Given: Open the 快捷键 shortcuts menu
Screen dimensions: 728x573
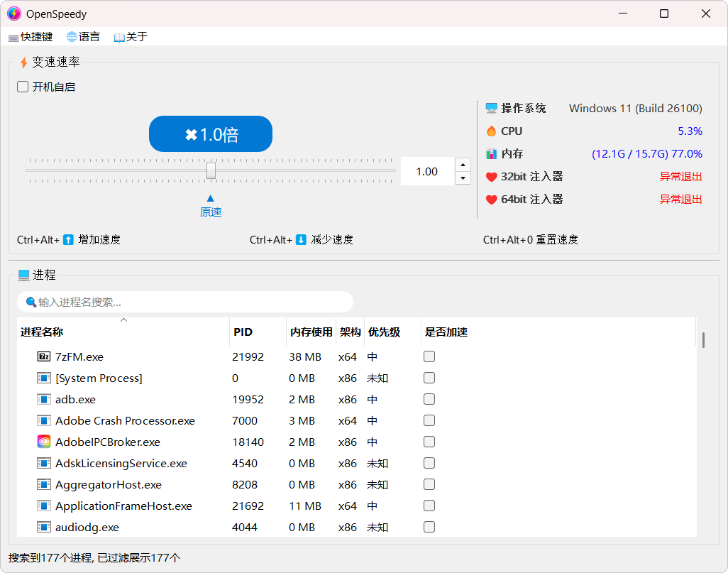Looking at the screenshot, I should coord(31,37).
